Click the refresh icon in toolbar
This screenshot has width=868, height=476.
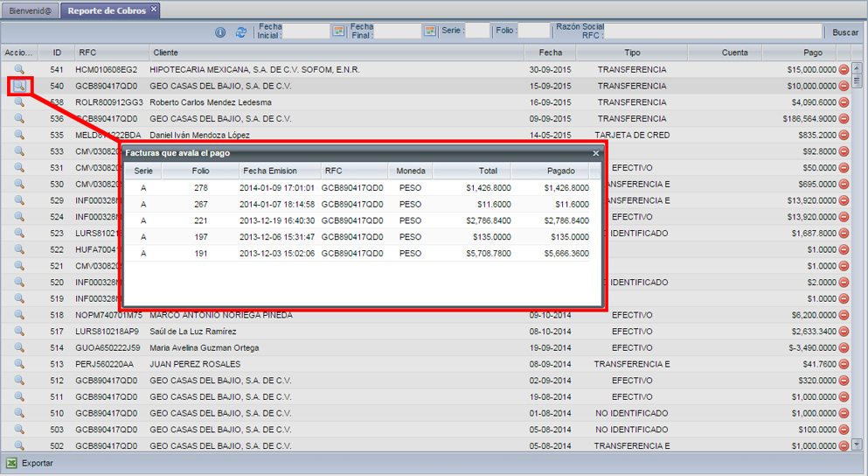pyautogui.click(x=241, y=32)
